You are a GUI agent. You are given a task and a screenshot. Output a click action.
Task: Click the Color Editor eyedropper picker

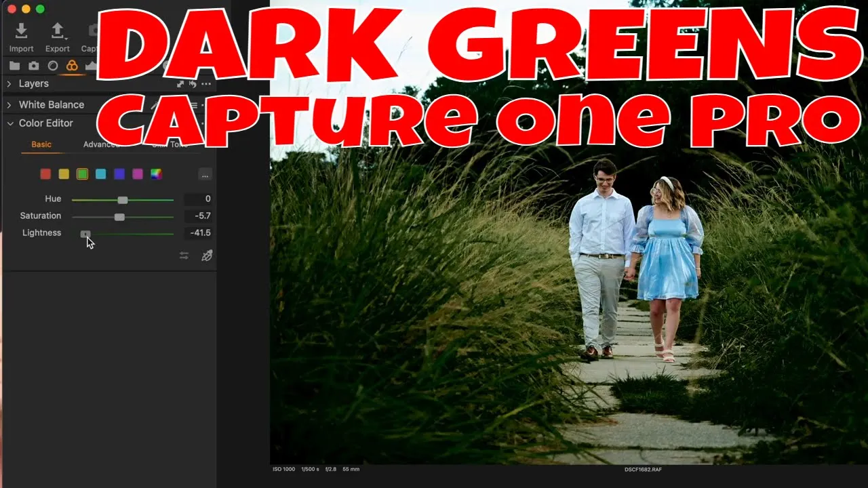207,256
